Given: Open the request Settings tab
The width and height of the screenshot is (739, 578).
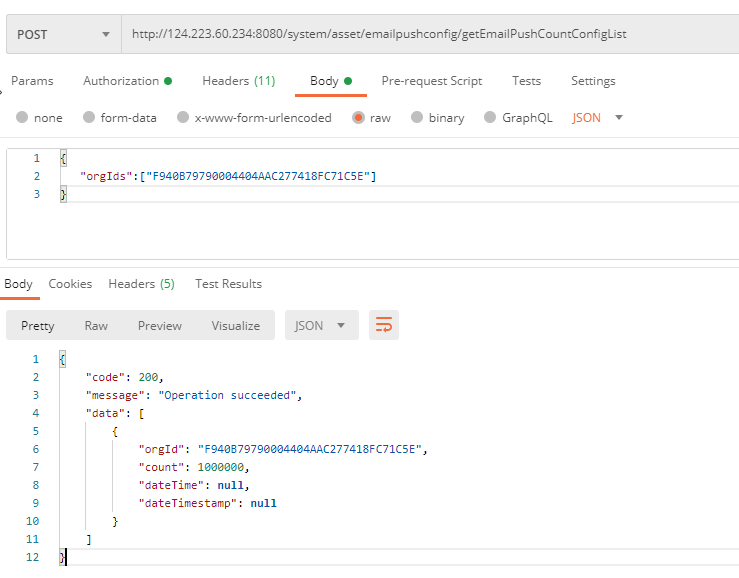Looking at the screenshot, I should pyautogui.click(x=593, y=81).
